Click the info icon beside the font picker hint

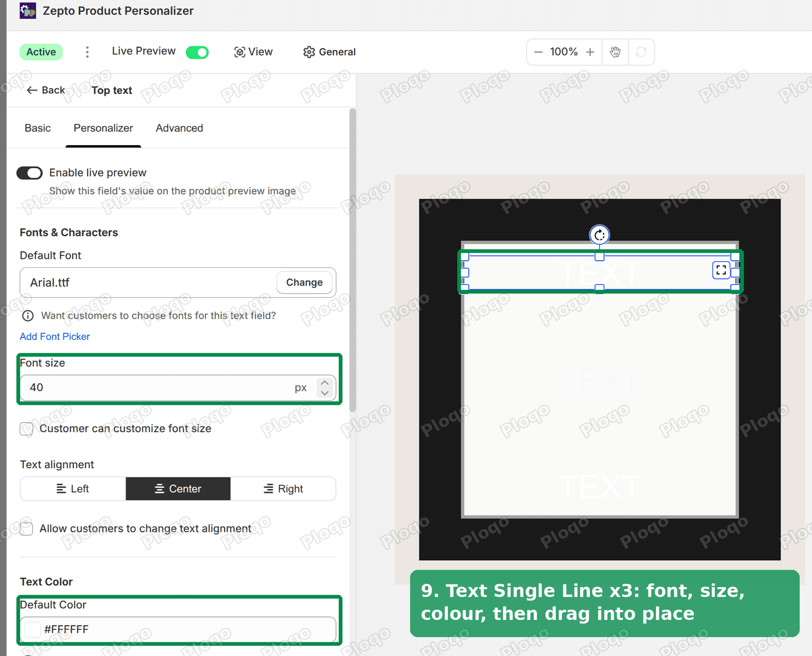(x=28, y=316)
